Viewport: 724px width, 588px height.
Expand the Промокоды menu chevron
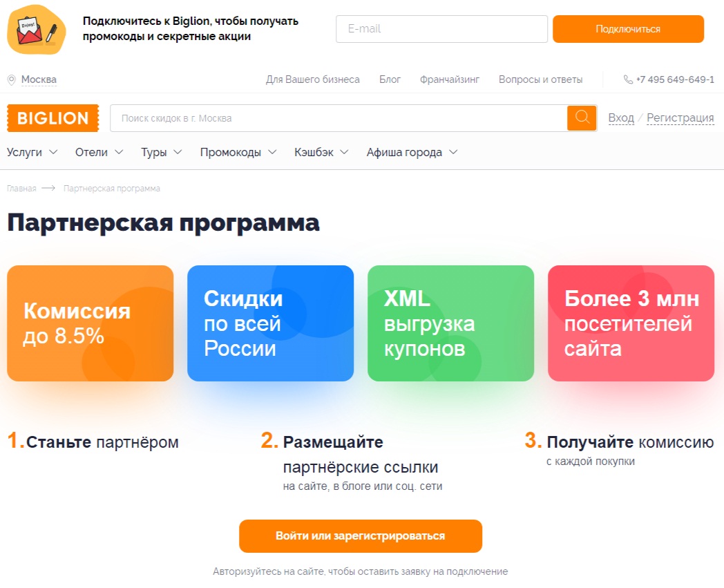[272, 152]
